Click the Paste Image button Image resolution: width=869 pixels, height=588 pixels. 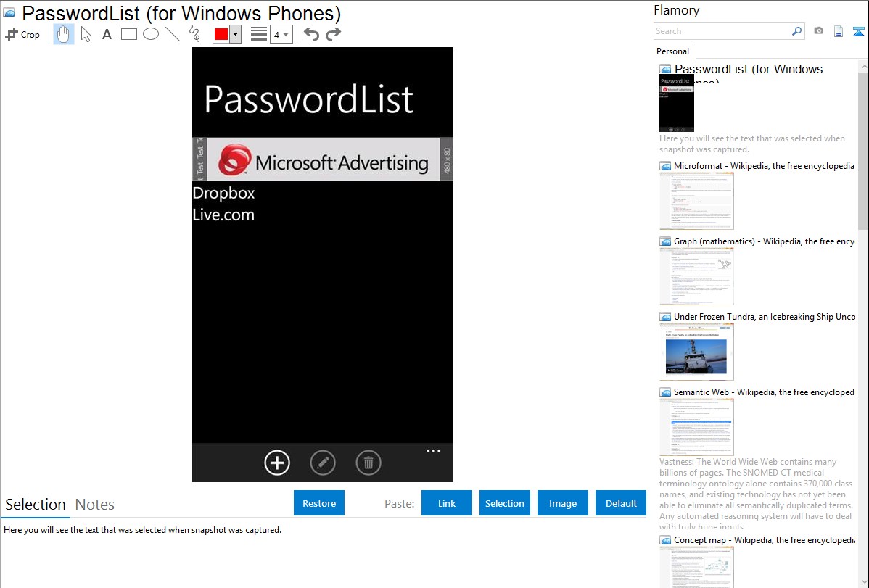coord(562,503)
